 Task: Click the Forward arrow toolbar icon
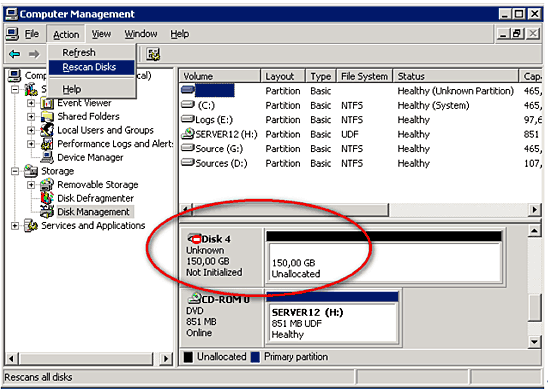click(34, 54)
